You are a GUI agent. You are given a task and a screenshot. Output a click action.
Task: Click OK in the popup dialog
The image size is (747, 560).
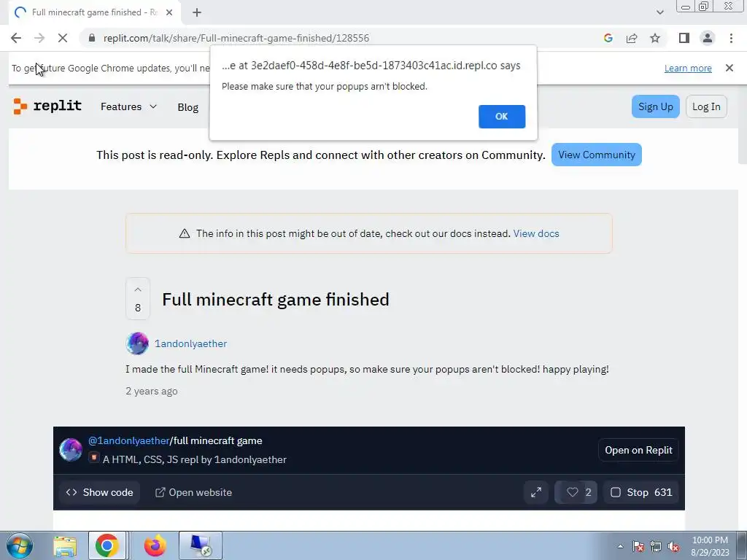pyautogui.click(x=502, y=117)
